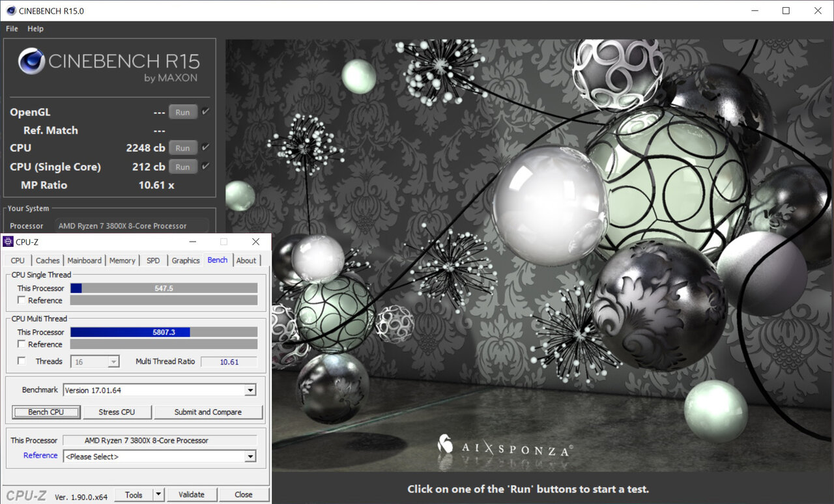Click the Validate button
Viewport: 834px width, 504px height.
tap(192, 495)
